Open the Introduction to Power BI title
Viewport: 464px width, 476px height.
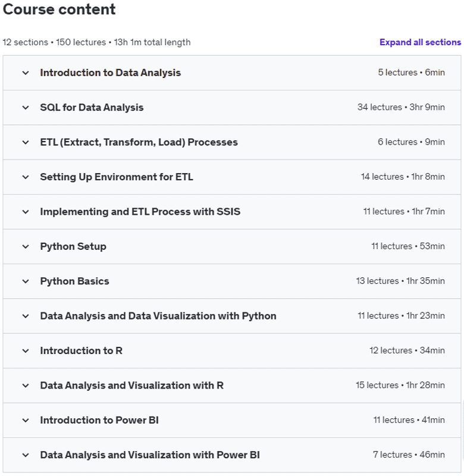(99, 420)
